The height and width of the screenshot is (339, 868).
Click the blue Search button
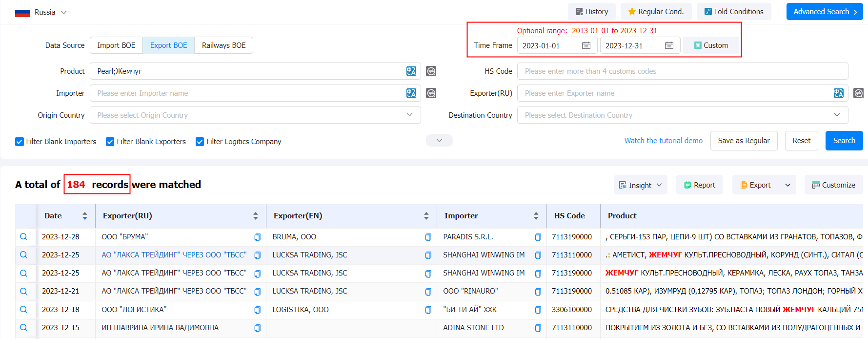tap(844, 141)
